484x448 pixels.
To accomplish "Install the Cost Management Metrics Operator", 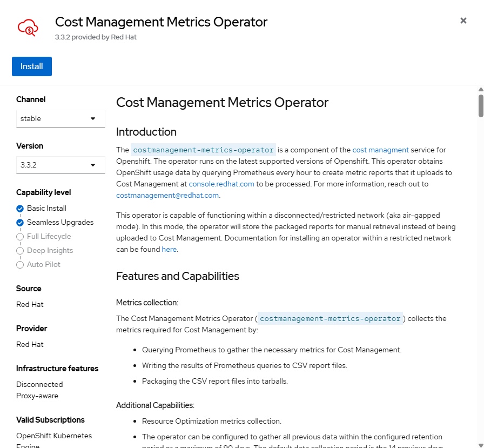I will tap(32, 66).
